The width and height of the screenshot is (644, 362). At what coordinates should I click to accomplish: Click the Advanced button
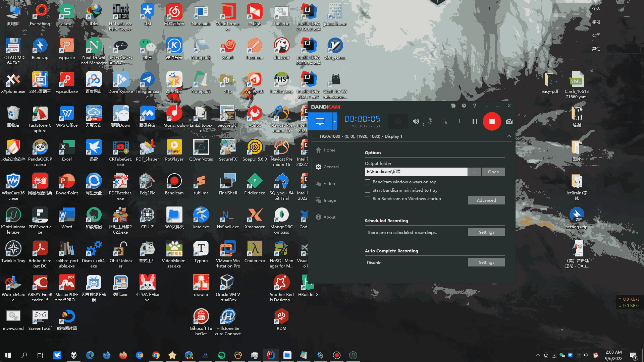point(486,200)
